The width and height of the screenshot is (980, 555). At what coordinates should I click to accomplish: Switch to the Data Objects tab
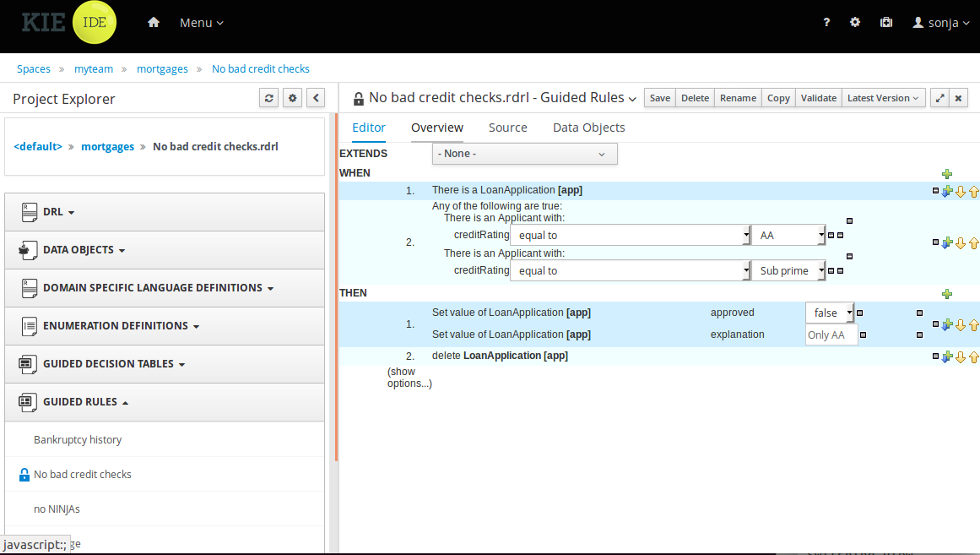coord(588,128)
